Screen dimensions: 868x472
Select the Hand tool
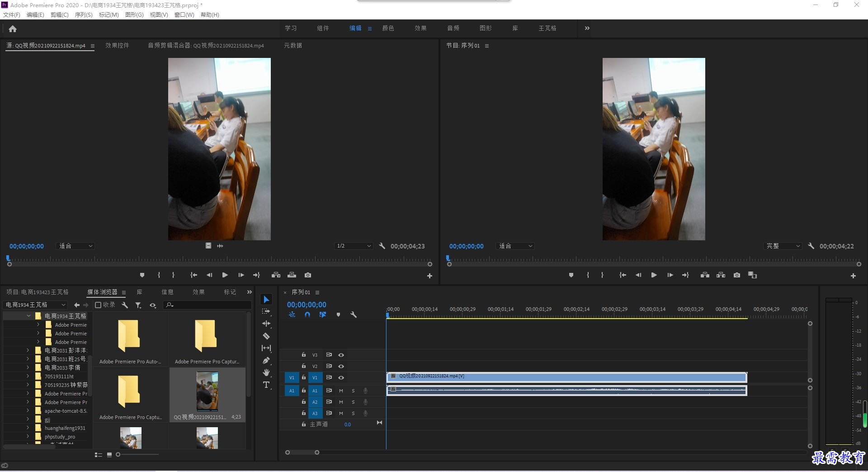pos(266,372)
